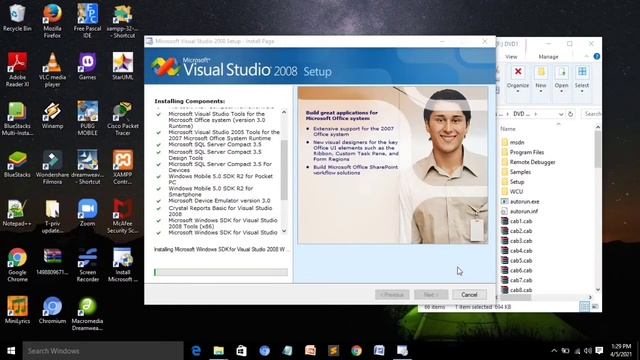Launch Mozilla Firefox from the desktop
Image resolution: width=640 pixels, height=360 pixels.
(x=52, y=21)
